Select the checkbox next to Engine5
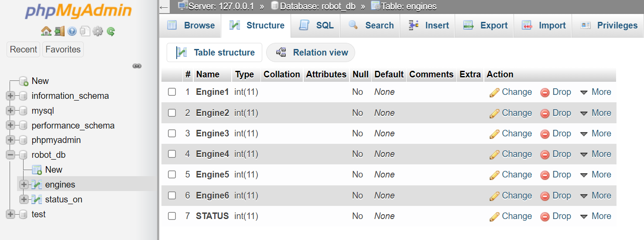 click(172, 174)
